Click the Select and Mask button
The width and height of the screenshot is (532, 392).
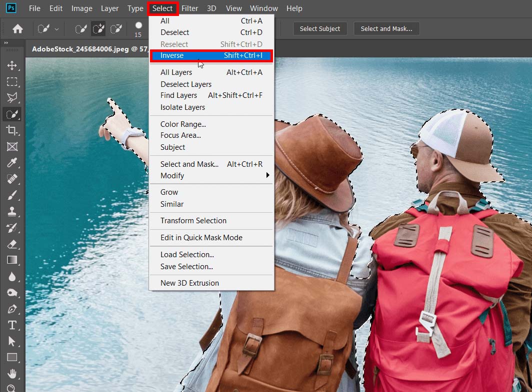pos(386,28)
